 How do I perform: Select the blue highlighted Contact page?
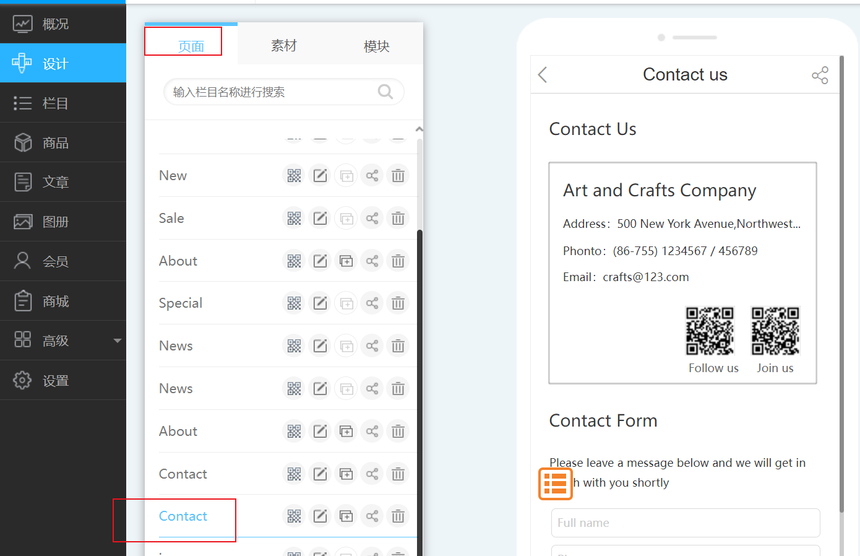(x=183, y=516)
